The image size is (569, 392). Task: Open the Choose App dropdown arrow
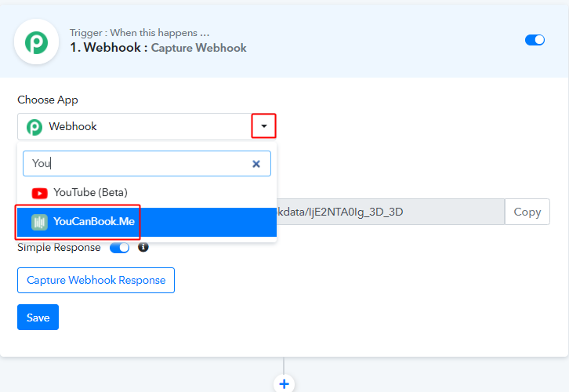tap(264, 126)
